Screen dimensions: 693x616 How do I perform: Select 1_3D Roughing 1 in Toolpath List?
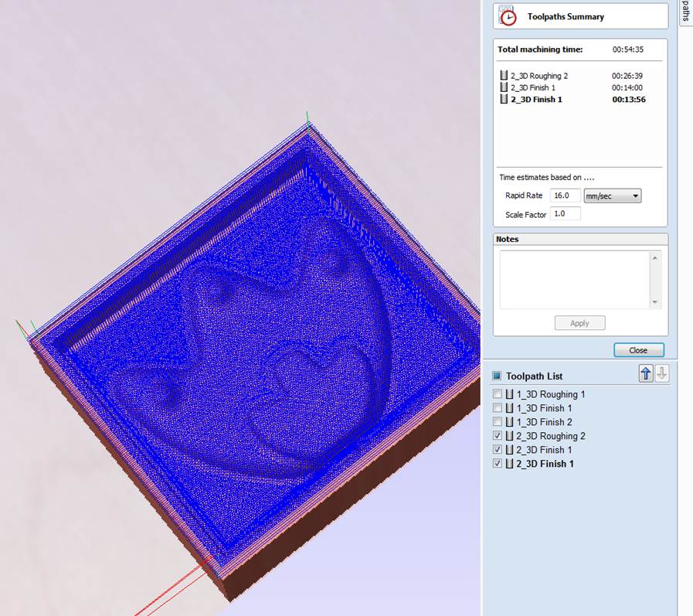click(551, 394)
